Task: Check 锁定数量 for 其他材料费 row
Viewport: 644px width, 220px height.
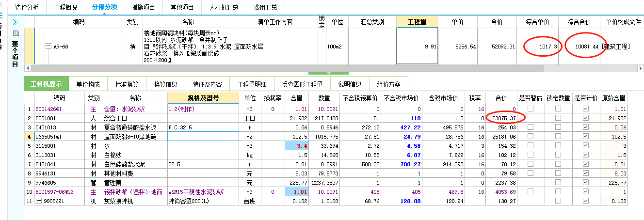Action: (x=558, y=173)
